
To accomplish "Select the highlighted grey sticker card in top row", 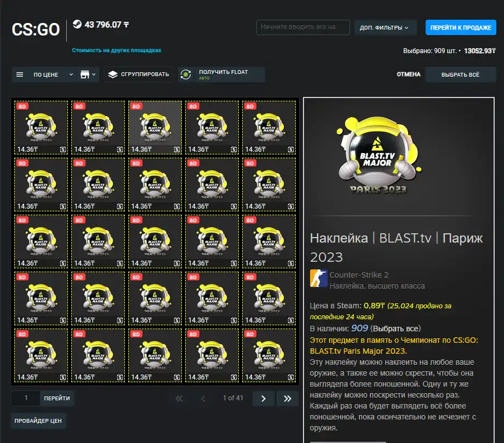I will point(155,128).
